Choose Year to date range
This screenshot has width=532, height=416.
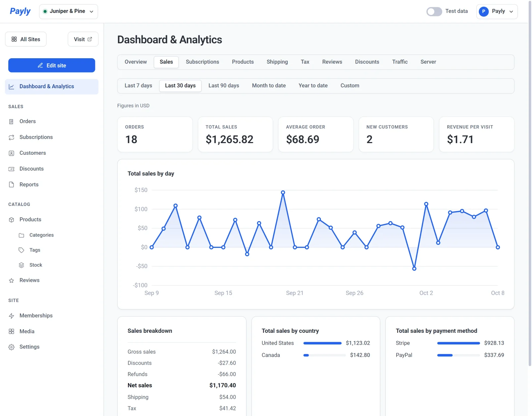313,86
